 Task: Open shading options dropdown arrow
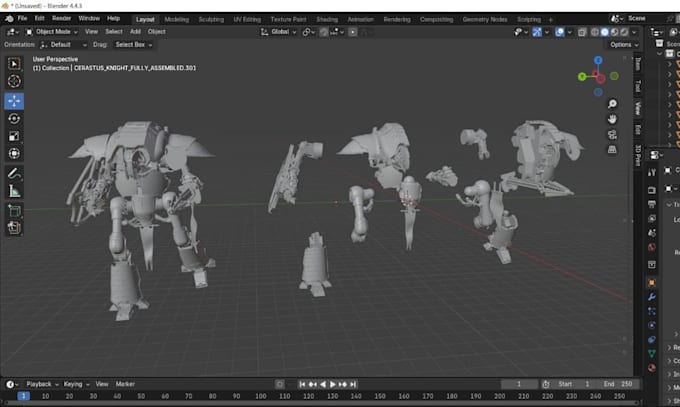tap(634, 32)
